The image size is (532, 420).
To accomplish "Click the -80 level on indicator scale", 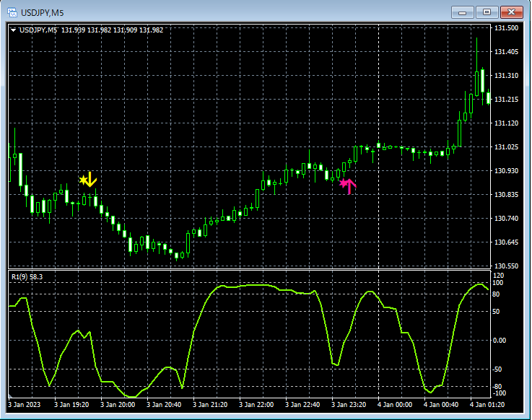I will point(499,387).
